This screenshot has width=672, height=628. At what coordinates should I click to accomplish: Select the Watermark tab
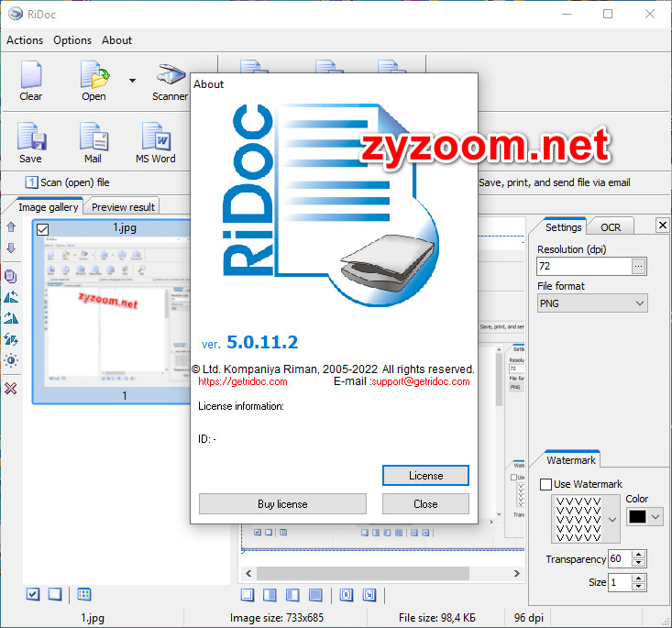click(x=571, y=460)
